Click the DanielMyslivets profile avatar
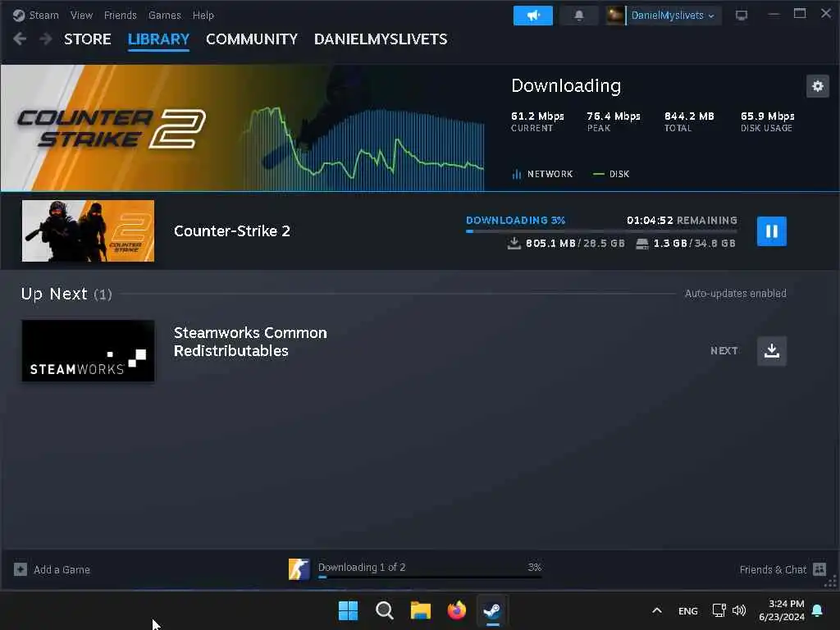Screen dimensions: 840x630 [615, 16]
